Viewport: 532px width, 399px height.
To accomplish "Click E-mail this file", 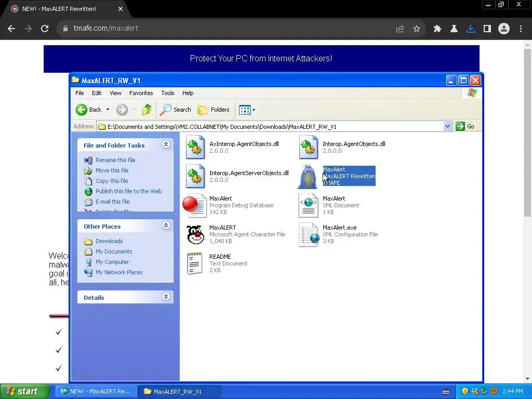I will (x=113, y=202).
